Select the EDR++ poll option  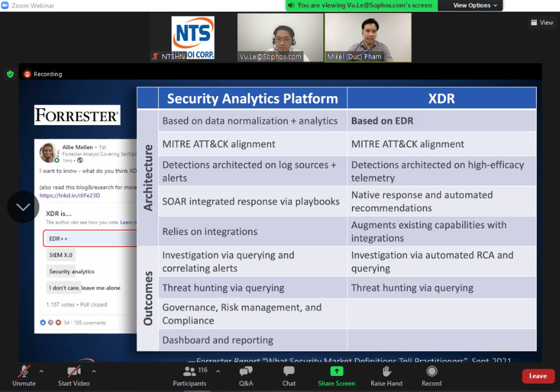(x=90, y=239)
